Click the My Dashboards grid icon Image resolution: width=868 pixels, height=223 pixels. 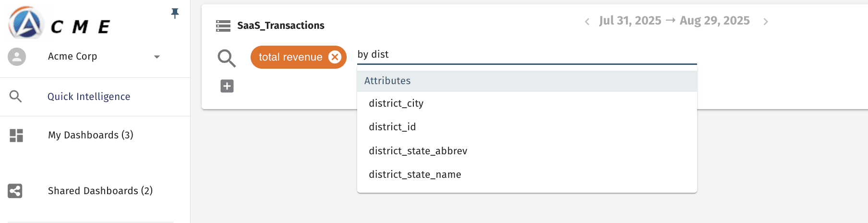point(16,136)
